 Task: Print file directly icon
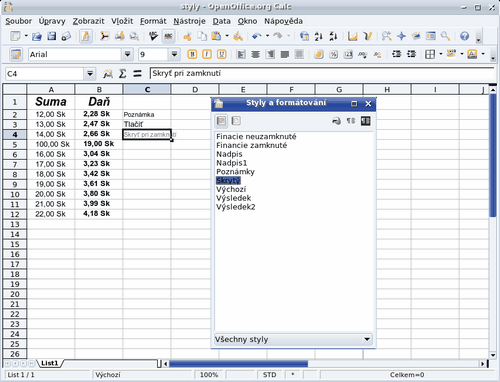[x=120, y=36]
